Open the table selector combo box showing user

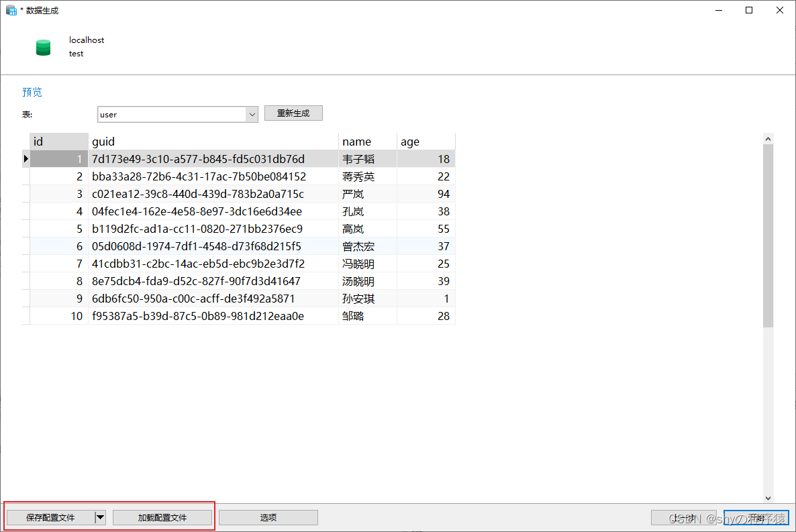click(x=177, y=114)
